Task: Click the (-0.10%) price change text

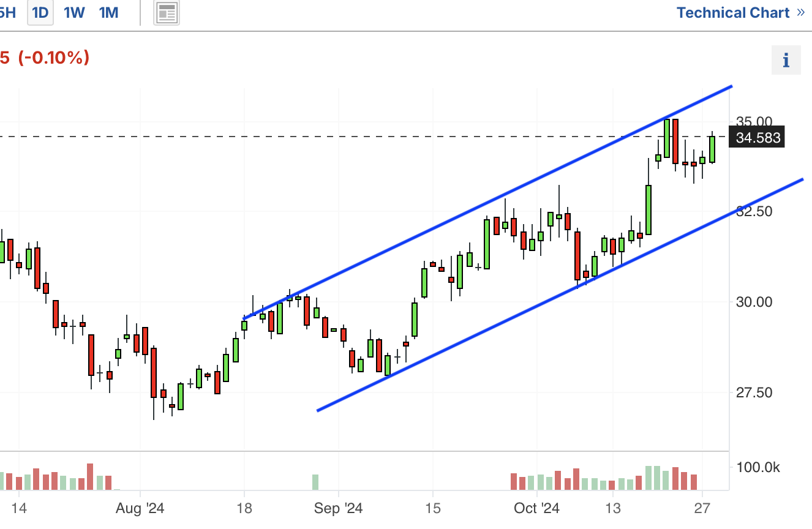Action: click(x=54, y=58)
